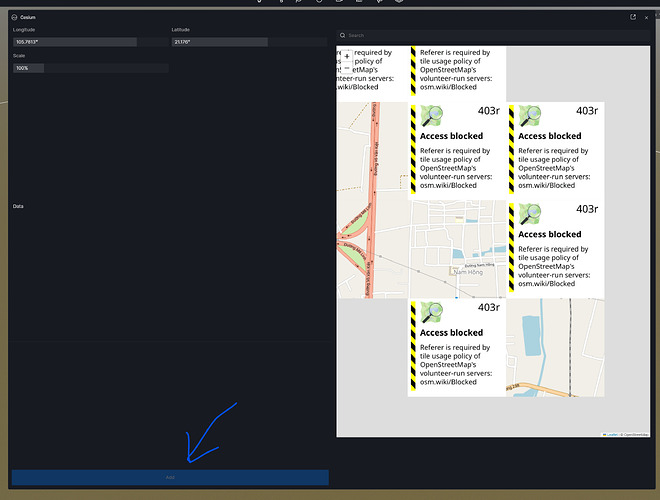The image size is (660, 500).
Task: Click the map zoom out minus button
Action: click(346, 66)
